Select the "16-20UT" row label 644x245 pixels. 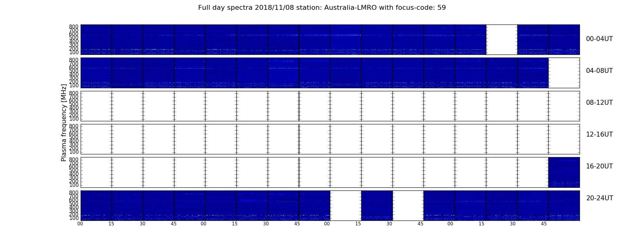pyautogui.click(x=599, y=166)
